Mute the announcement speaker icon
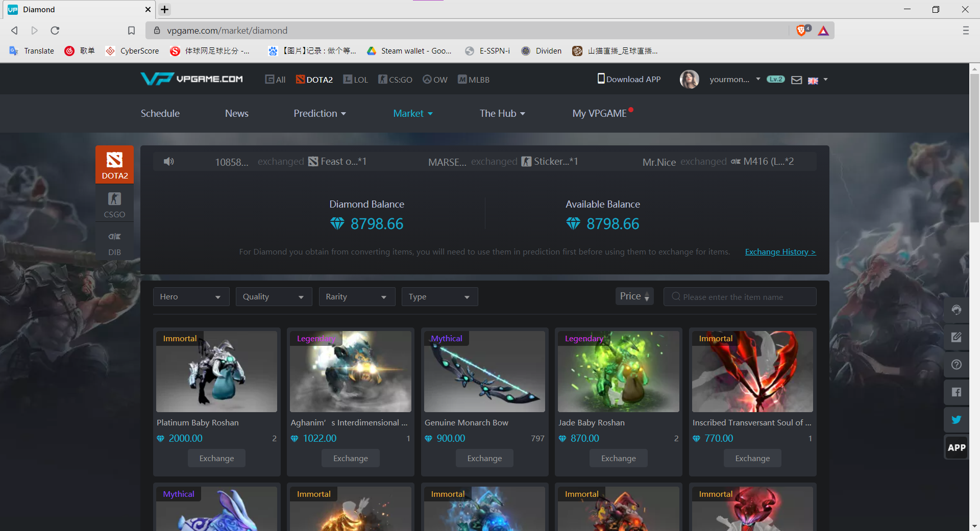980x531 pixels. click(x=169, y=162)
